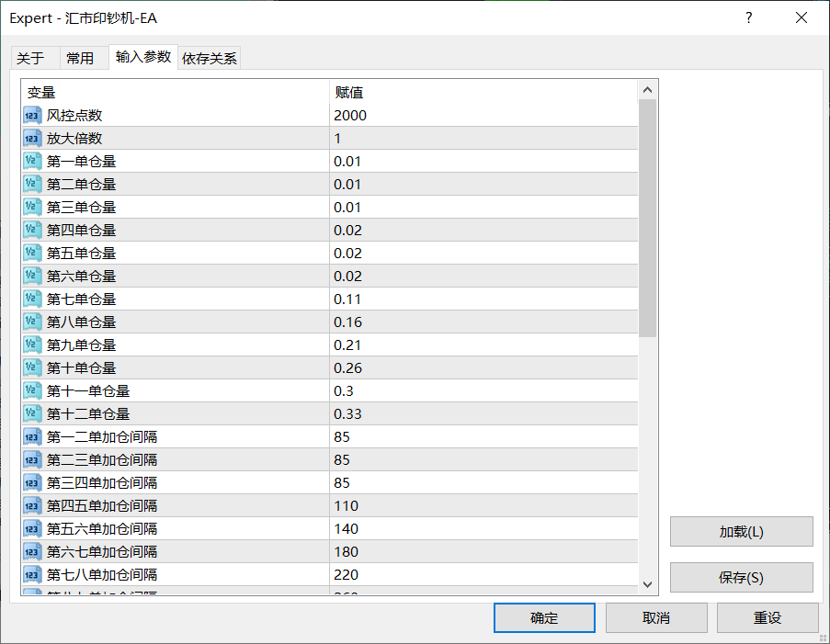
Task: Click the 2000 value of 风控点数
Action: [350, 116]
